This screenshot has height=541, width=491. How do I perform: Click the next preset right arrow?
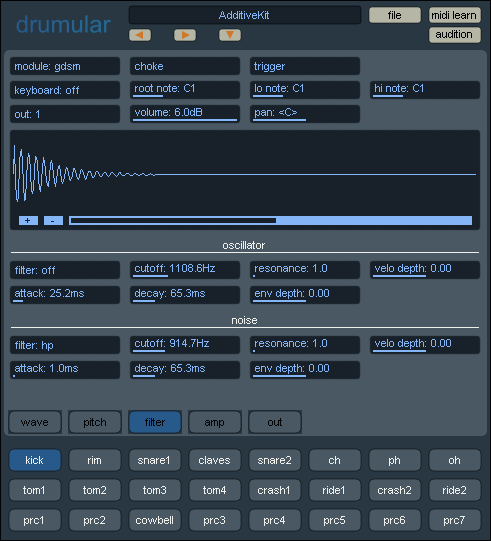coord(185,35)
